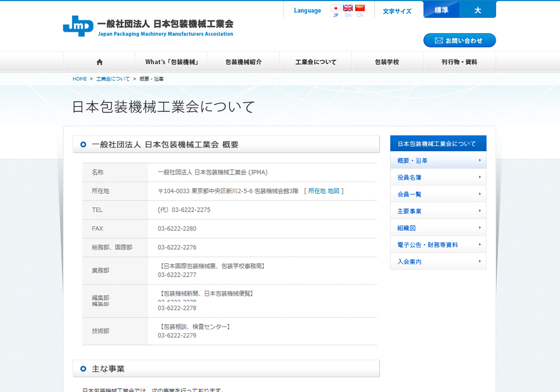The width and height of the screenshot is (560, 392).
Task: Open the 包装機械紹介 menu
Action: (x=244, y=62)
